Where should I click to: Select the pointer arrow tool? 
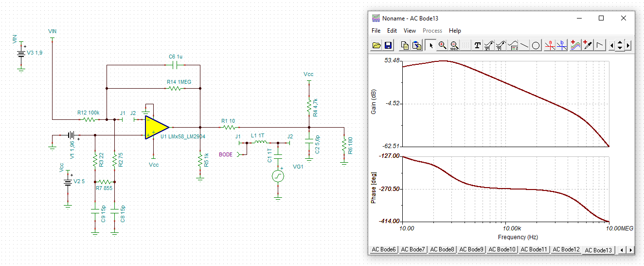pyautogui.click(x=430, y=45)
